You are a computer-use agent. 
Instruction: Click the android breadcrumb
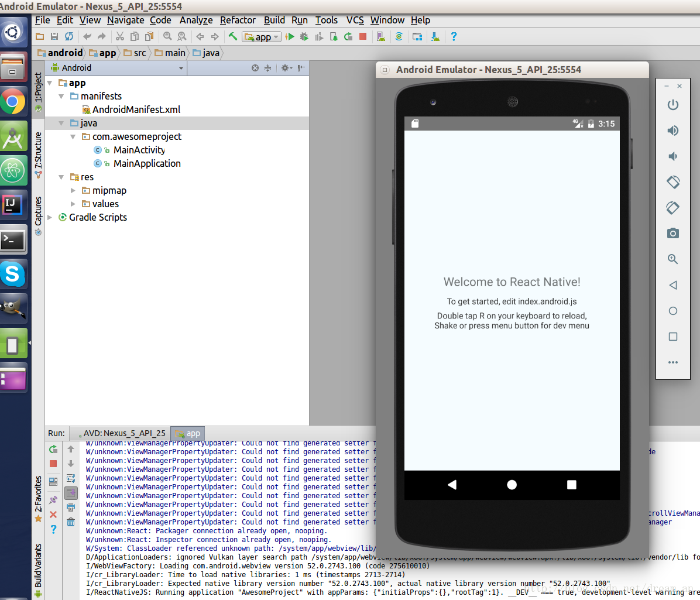pos(60,53)
